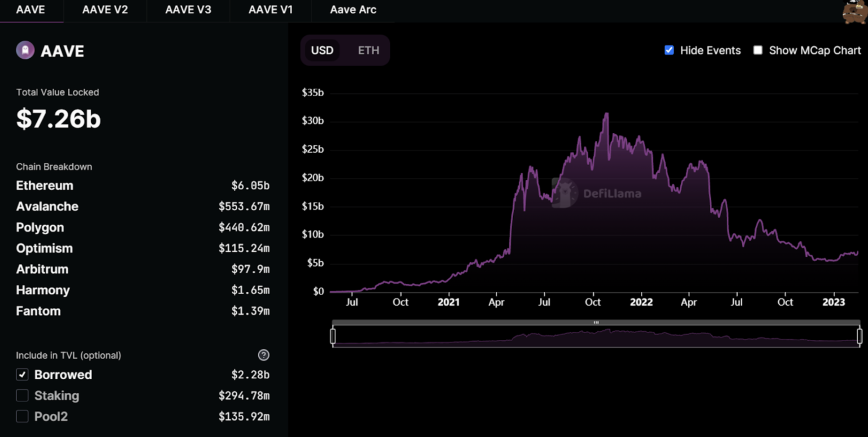Click the AAVE ghost logo icon
The height and width of the screenshot is (437, 868).
(x=25, y=50)
